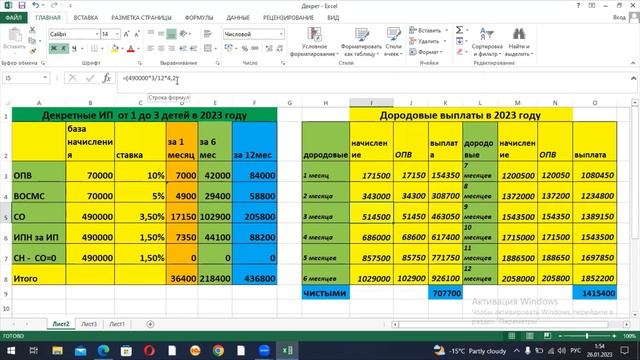This screenshot has height=360, width=640.
Task: Open Sort and Filter
Action: point(487,42)
